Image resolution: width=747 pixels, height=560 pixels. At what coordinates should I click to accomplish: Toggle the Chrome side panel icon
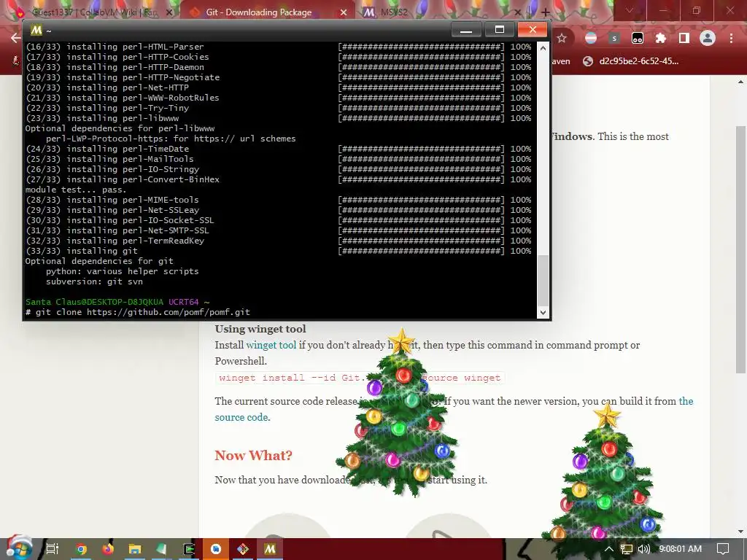click(x=684, y=38)
